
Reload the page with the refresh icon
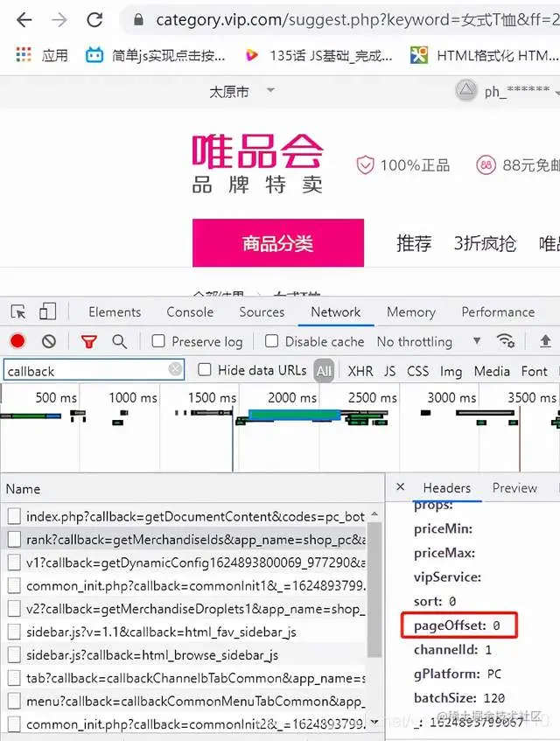click(x=95, y=20)
